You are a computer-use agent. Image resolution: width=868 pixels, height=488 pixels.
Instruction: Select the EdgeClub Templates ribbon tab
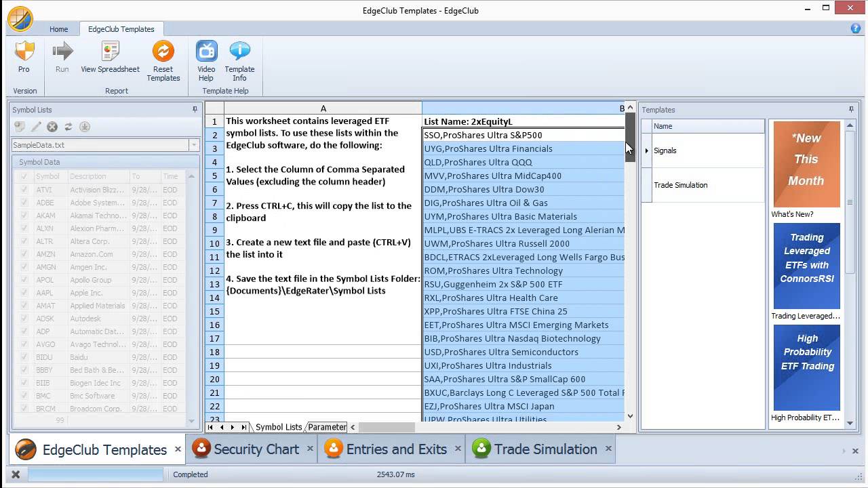pyautogui.click(x=121, y=29)
